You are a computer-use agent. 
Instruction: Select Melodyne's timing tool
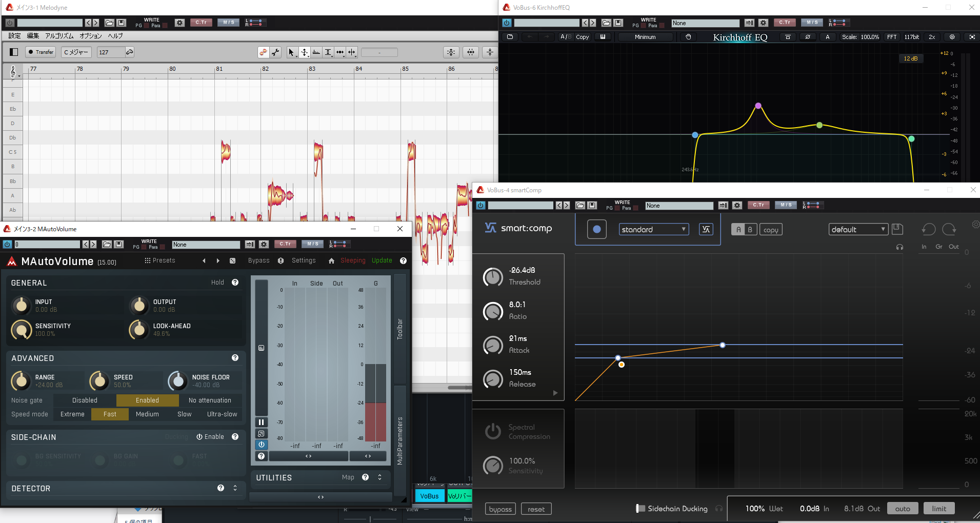[340, 52]
